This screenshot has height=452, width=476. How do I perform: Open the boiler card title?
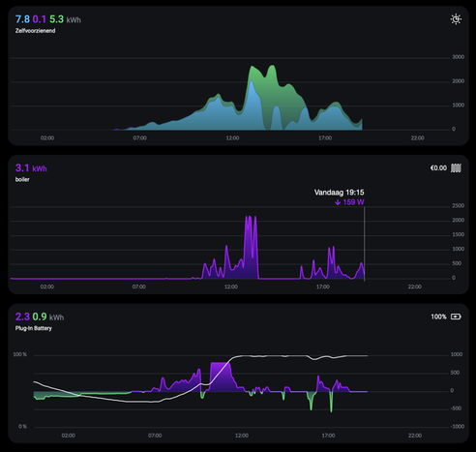click(x=22, y=179)
